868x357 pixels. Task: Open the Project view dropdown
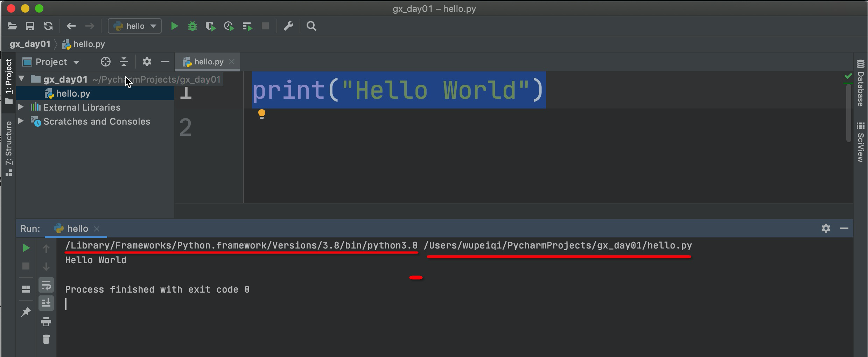tap(51, 62)
